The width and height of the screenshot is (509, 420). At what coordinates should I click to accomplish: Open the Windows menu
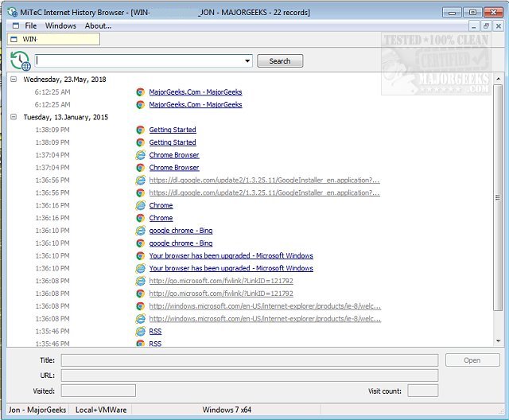(60, 25)
